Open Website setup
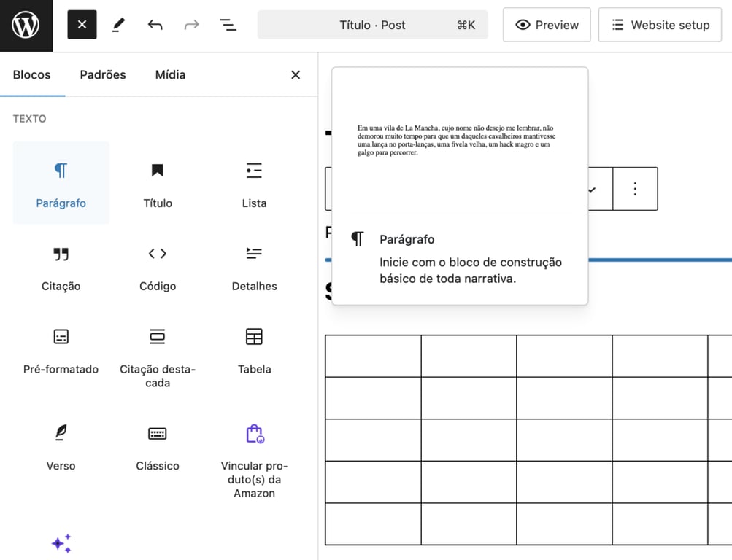 [x=660, y=25]
